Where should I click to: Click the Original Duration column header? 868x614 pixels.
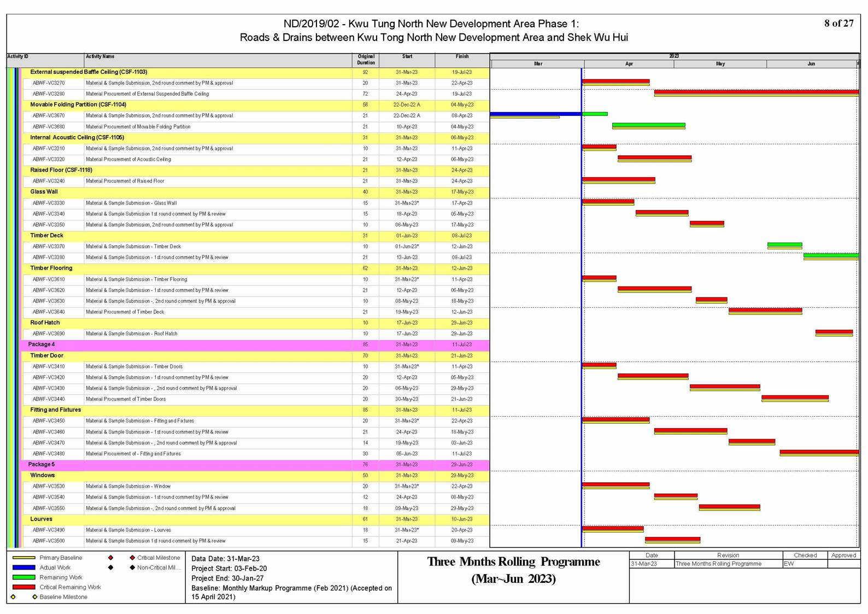tap(366, 60)
